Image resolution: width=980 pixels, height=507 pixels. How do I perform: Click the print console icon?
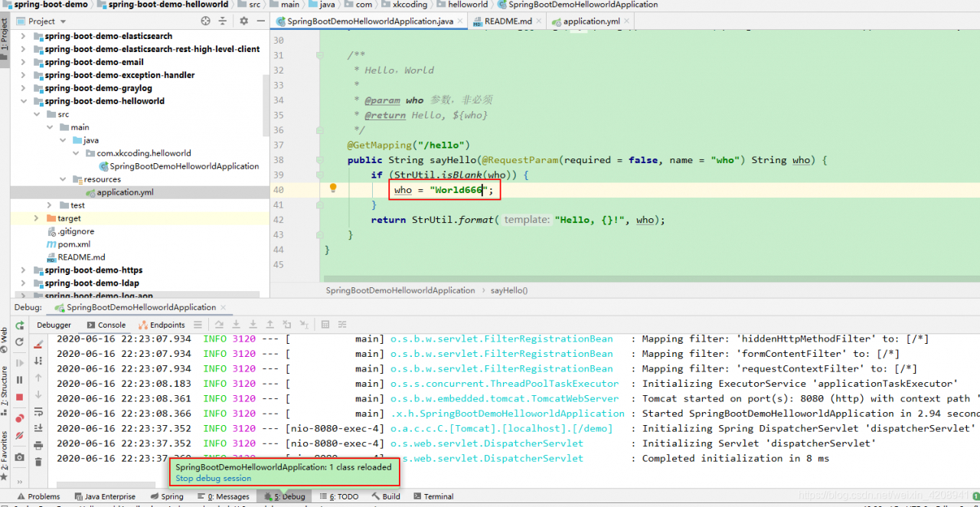[38, 445]
